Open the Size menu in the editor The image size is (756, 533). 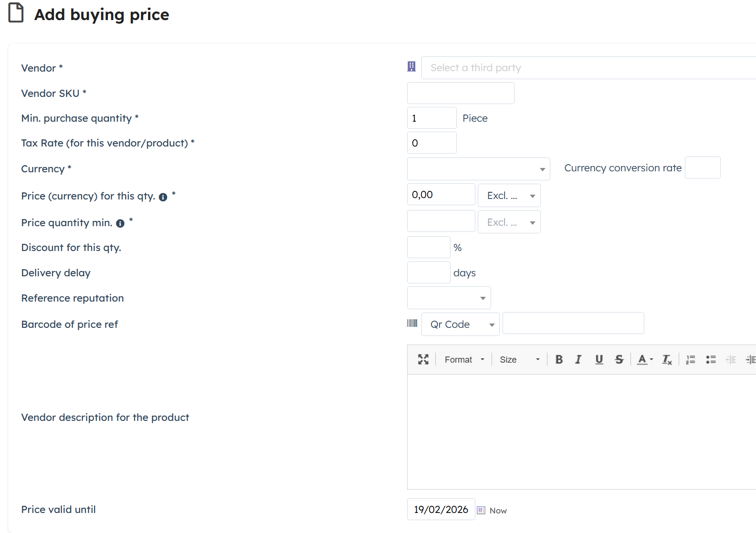[x=519, y=359]
